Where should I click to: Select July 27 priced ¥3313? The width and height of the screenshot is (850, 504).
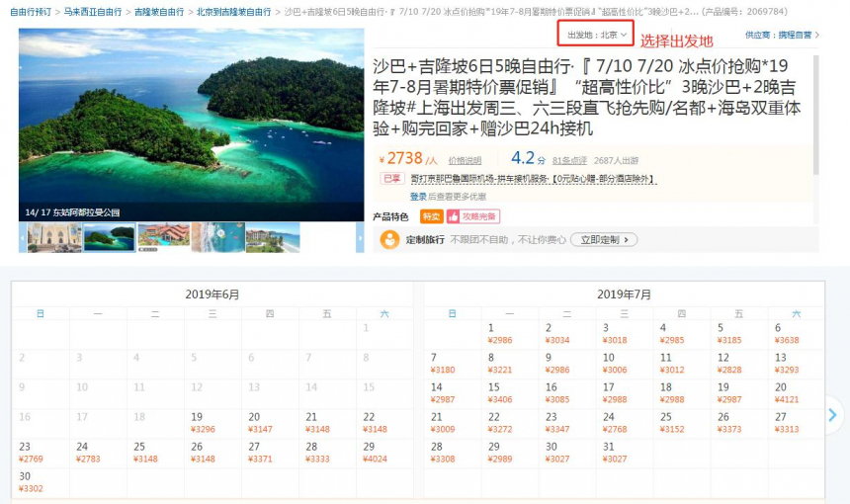(x=797, y=423)
